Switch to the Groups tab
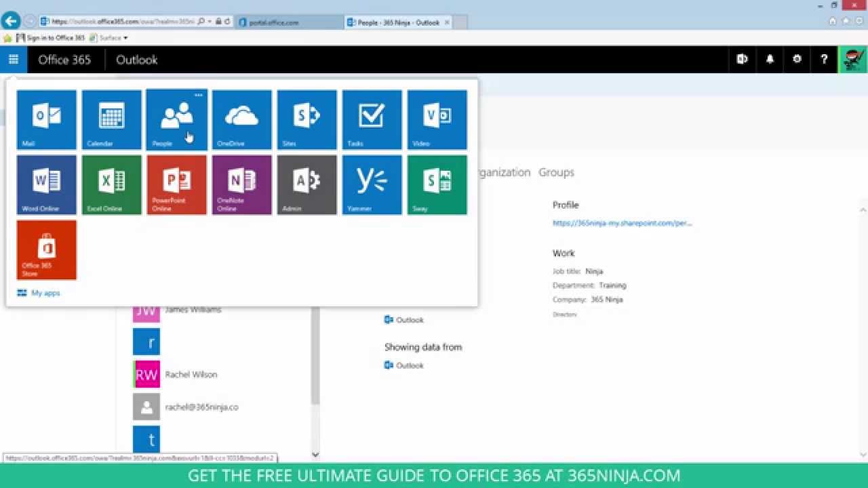 (556, 172)
